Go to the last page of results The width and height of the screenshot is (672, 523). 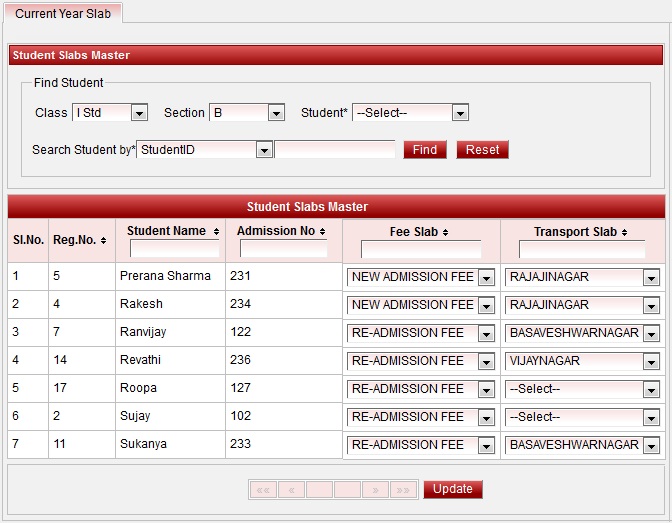(x=403, y=490)
